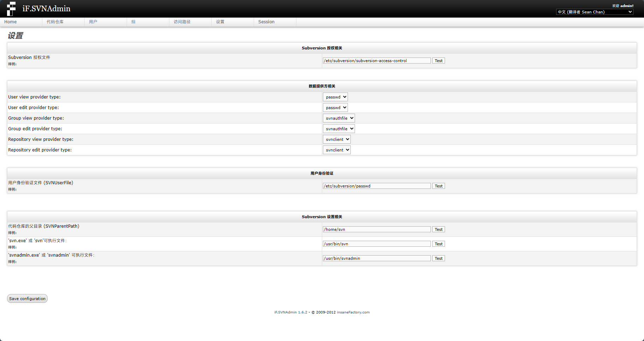Expand User view provider type dropdown
Screen dimensions: 644x341
pos(335,97)
